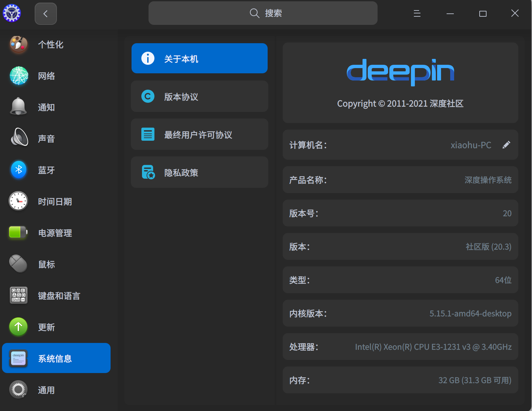Select the 关于本机 section

tap(199, 58)
